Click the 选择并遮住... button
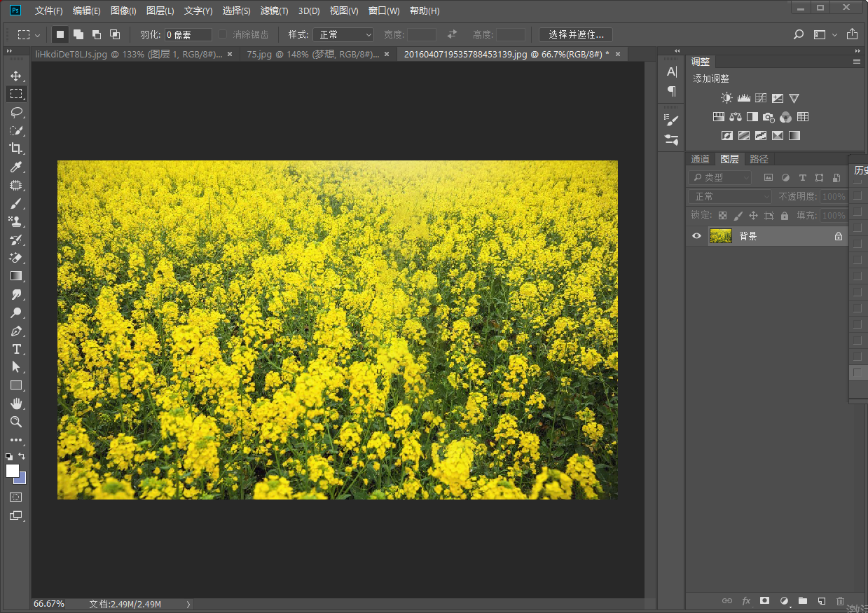Image resolution: width=868 pixels, height=613 pixels. click(575, 34)
